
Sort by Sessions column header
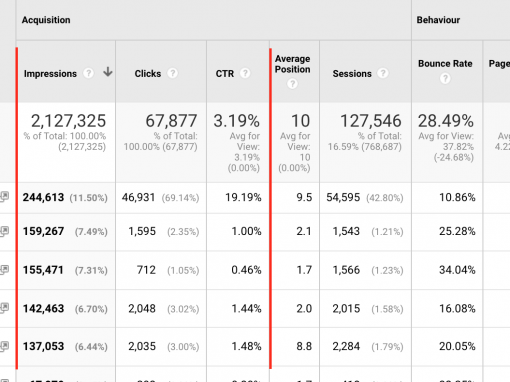(x=352, y=74)
